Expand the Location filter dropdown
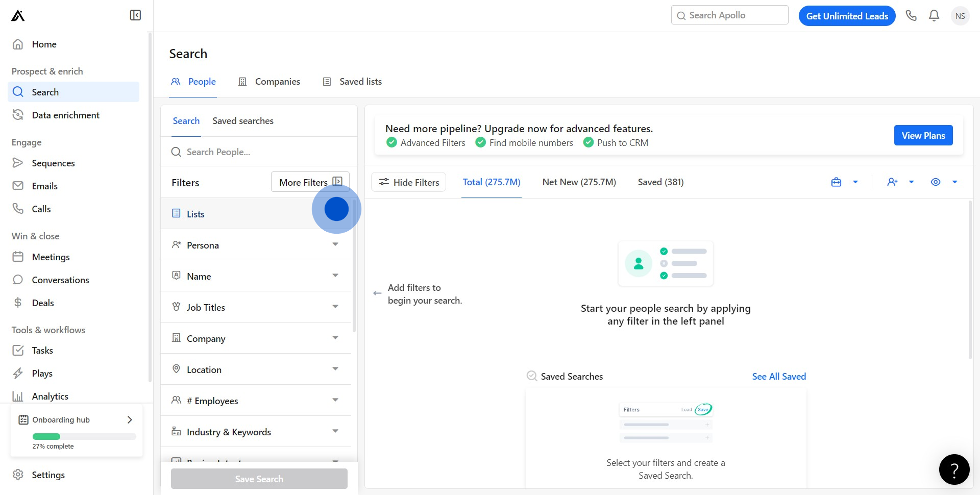The width and height of the screenshot is (980, 495). (x=256, y=369)
